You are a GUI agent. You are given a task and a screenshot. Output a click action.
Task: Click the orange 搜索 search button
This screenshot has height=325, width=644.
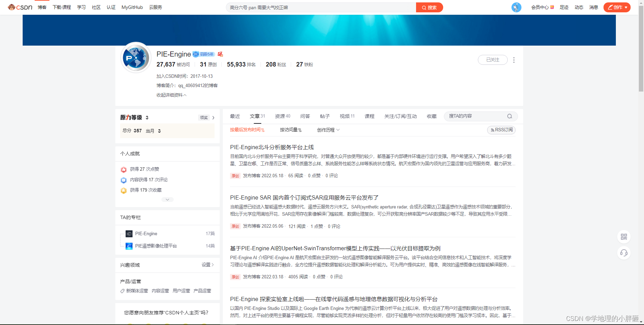[429, 7]
